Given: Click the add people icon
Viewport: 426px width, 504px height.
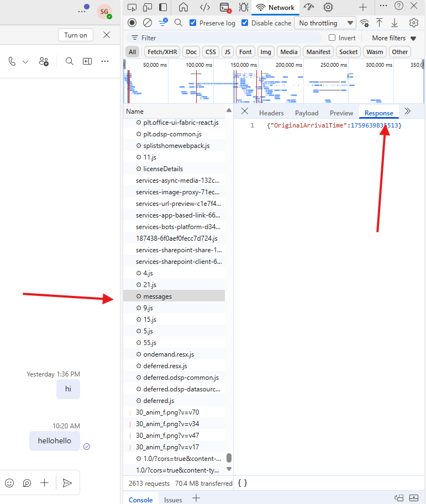Looking at the screenshot, I should [x=44, y=61].
